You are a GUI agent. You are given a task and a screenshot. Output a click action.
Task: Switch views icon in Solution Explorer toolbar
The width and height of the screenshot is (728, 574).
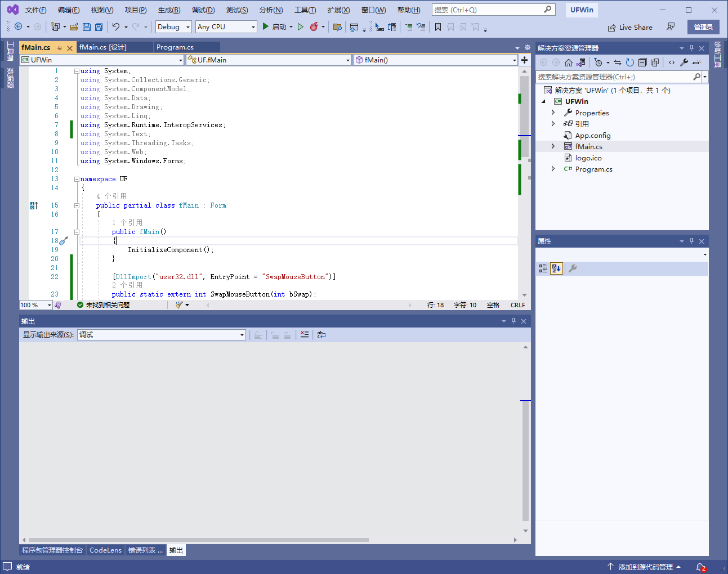pos(581,62)
